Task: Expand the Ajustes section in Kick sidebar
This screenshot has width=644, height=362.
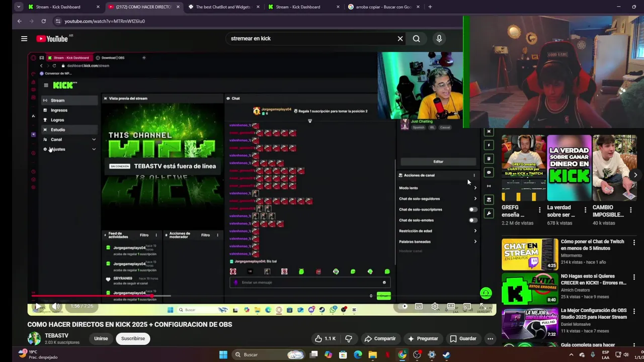Action: click(94, 149)
